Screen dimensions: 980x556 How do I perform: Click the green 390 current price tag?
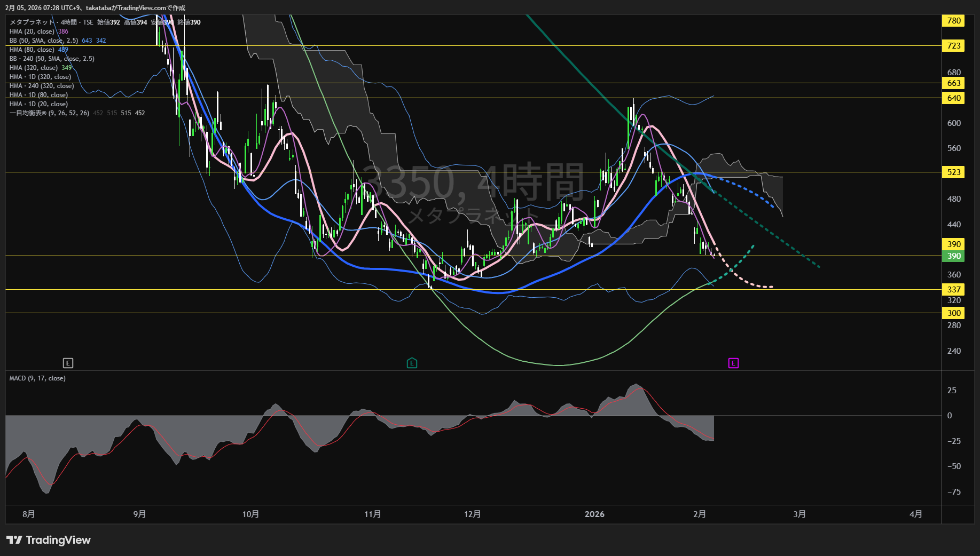(953, 256)
